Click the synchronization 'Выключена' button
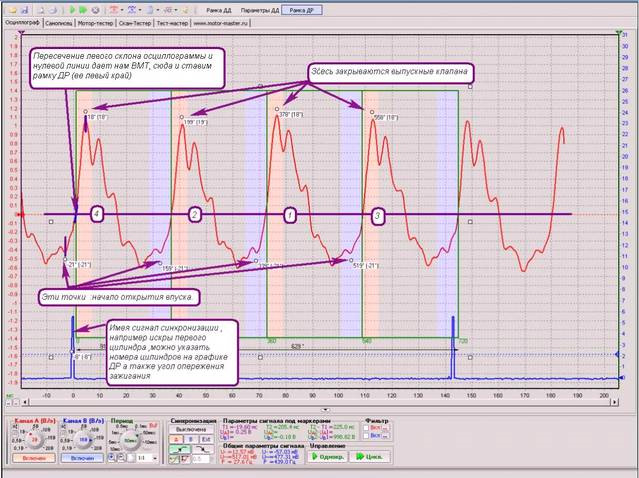Screen dimensions: 639x478 point(192,430)
